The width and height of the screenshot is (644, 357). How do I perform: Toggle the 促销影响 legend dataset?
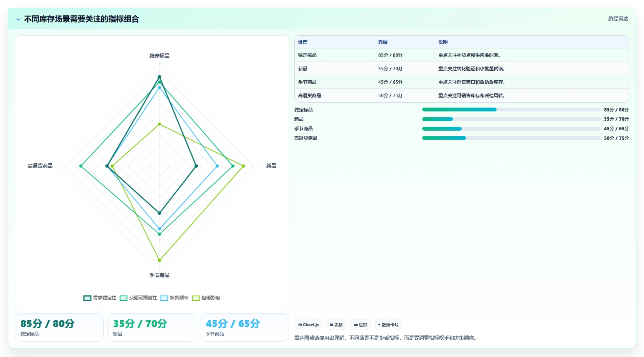[206, 298]
